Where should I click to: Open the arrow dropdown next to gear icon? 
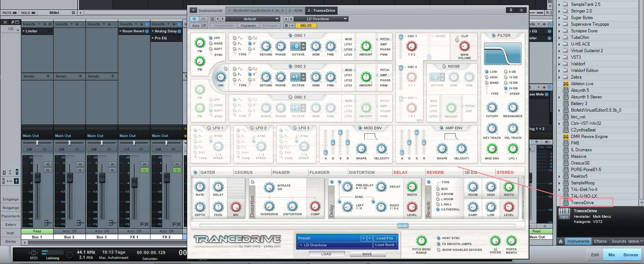pos(292,26)
